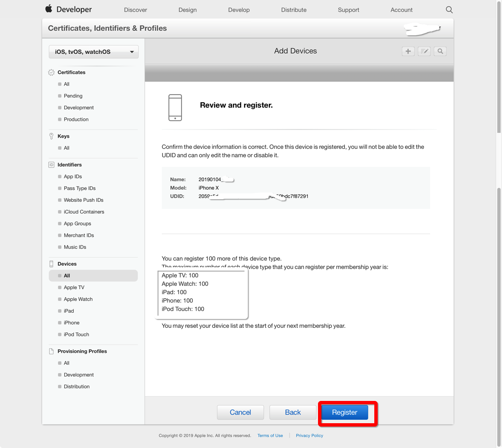502x448 pixels.
Task: Click the Apple logo icon
Action: click(x=49, y=9)
